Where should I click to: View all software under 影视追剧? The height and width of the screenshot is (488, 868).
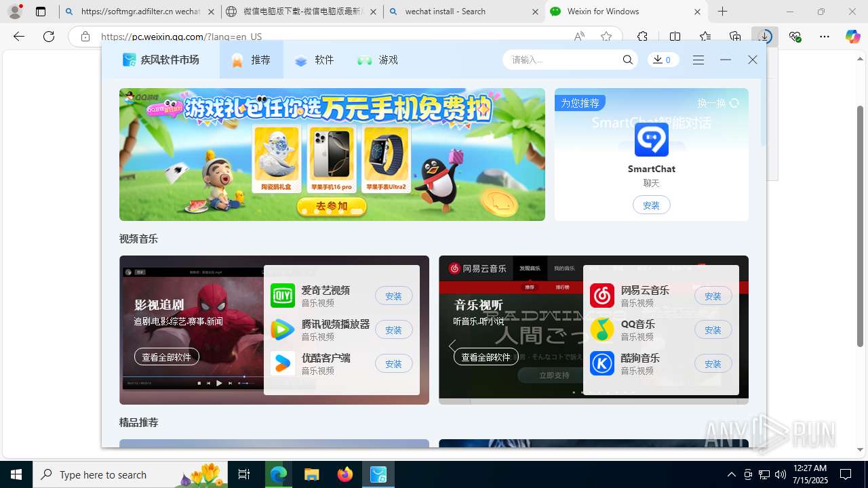coord(167,357)
